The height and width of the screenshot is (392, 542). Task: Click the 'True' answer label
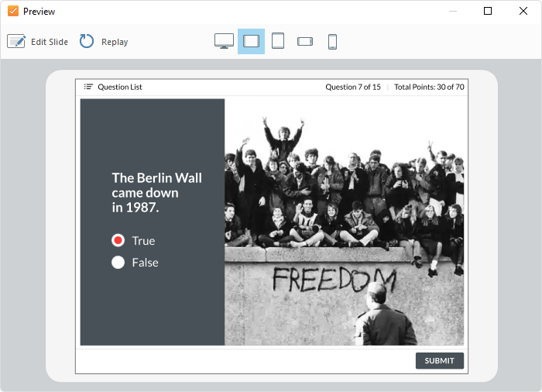click(x=143, y=241)
